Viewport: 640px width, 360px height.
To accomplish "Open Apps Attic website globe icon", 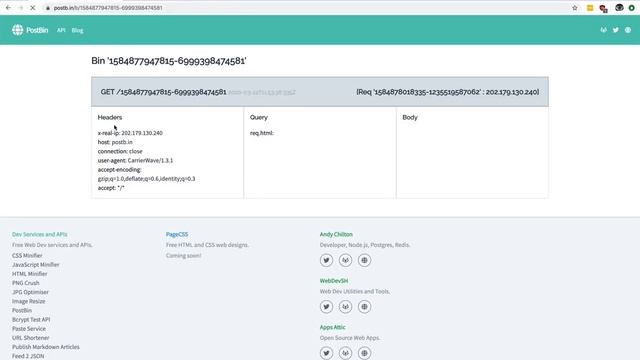I will click(364, 353).
